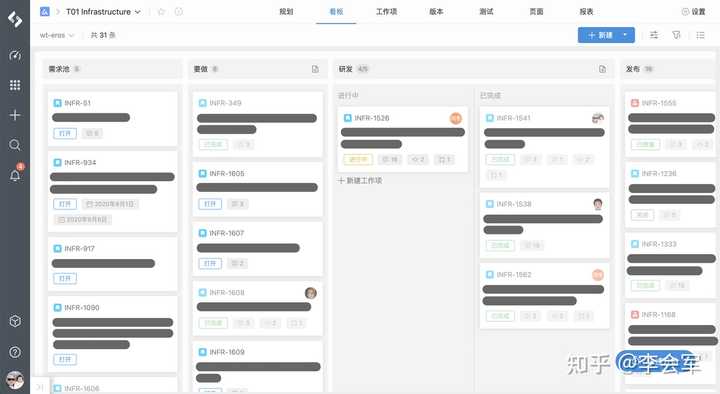Click the plus create icon in sidebar

point(15,115)
